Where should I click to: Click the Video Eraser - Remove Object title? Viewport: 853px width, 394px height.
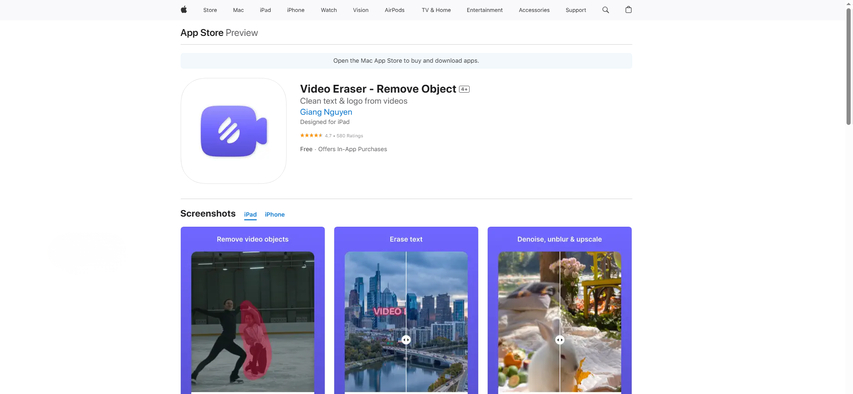378,89
